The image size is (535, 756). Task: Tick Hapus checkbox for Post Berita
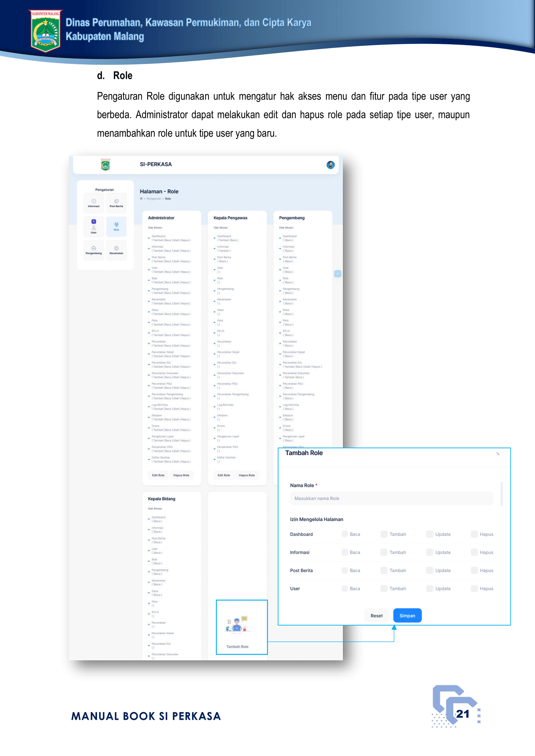click(x=474, y=570)
